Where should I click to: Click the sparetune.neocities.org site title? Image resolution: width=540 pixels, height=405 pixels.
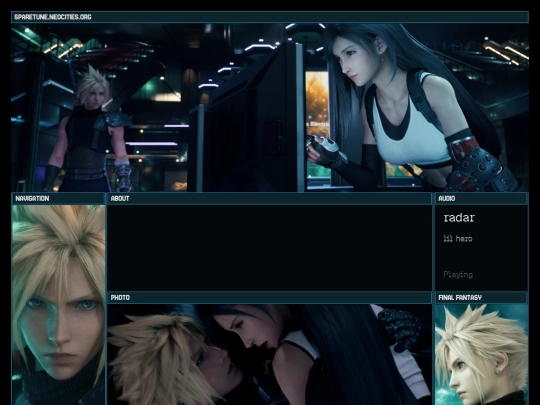coord(53,17)
